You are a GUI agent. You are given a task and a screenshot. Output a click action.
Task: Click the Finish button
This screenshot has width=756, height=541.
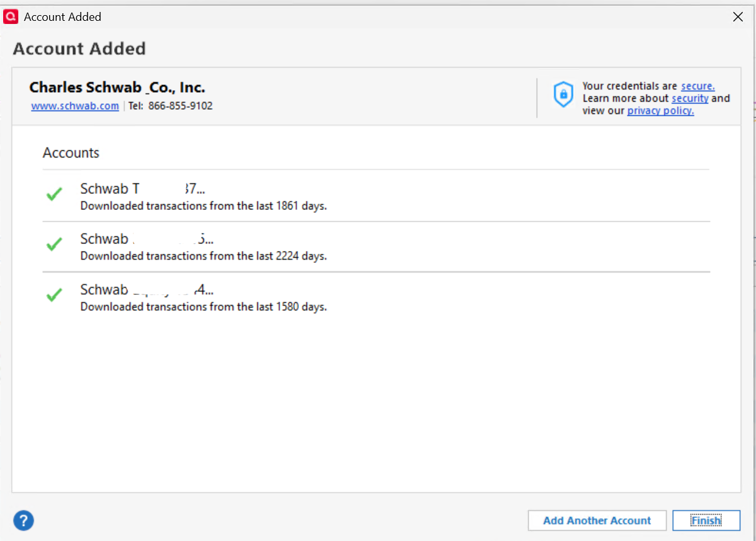click(x=706, y=521)
